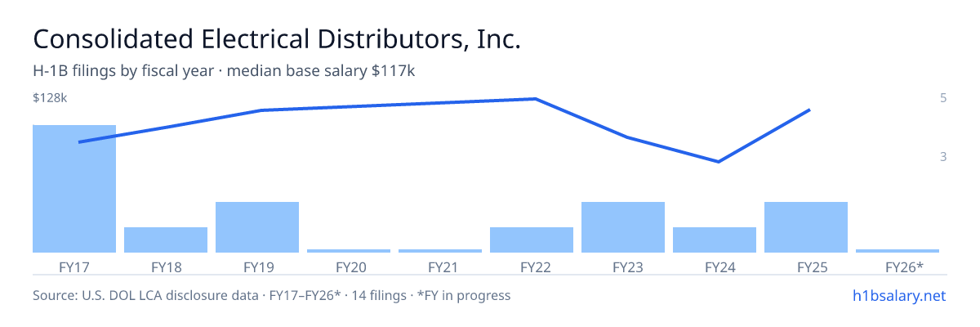
Task: Click the Consolidated Electrical Distributors title
Action: [277, 39]
